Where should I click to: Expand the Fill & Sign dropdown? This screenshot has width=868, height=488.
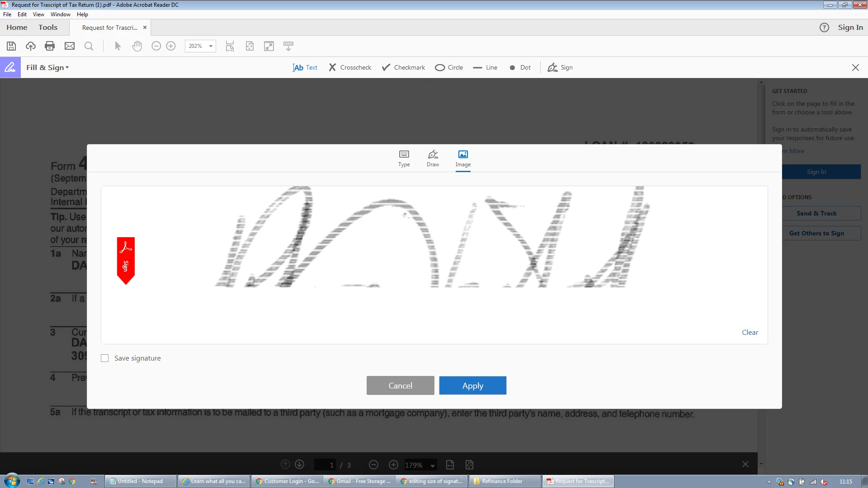pos(47,67)
